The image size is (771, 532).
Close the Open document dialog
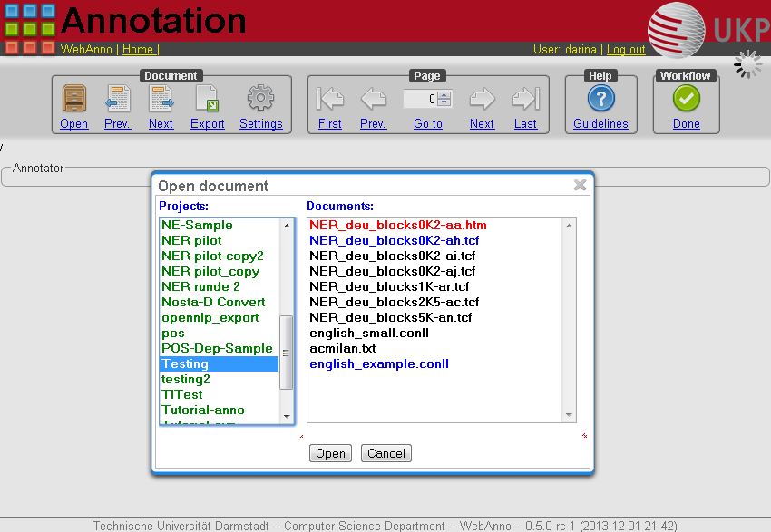point(580,185)
